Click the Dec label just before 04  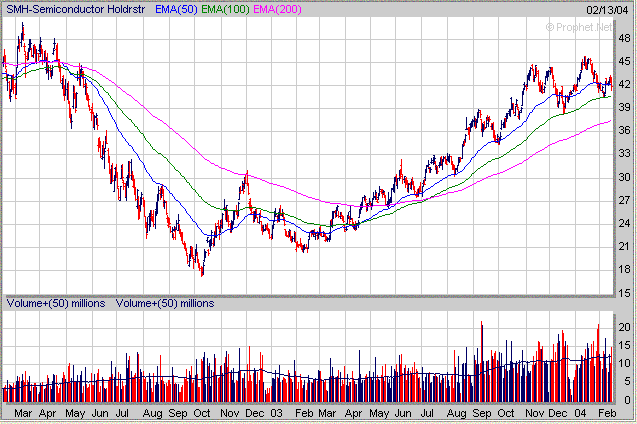click(558, 413)
